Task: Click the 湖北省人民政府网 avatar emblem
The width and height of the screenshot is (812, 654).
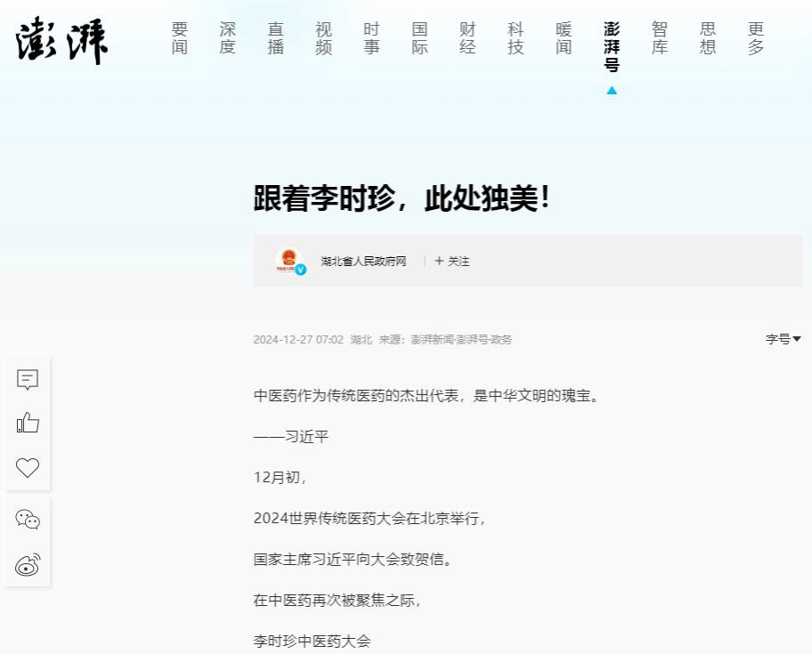Action: (x=288, y=261)
